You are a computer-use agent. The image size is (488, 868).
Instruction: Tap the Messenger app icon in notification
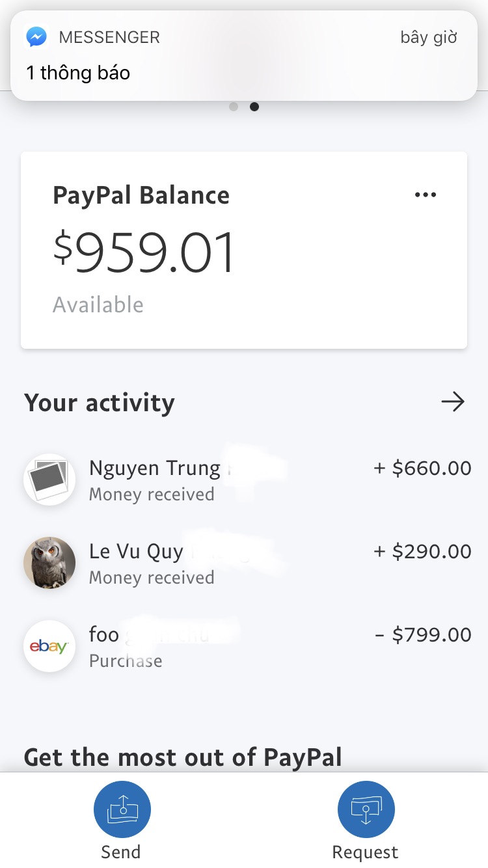(36, 37)
